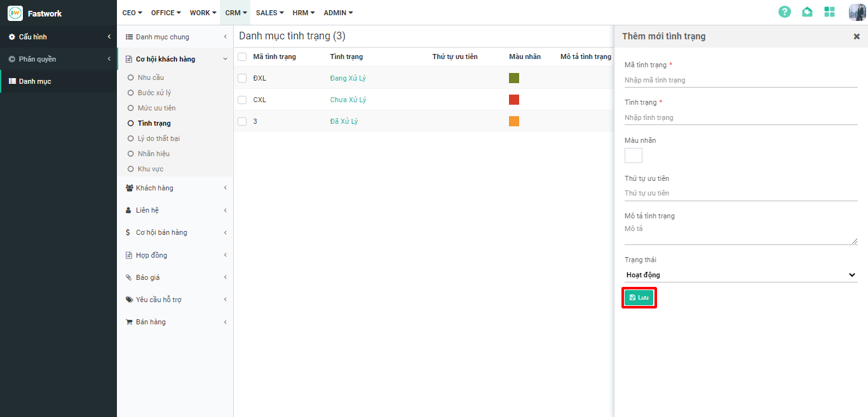Click the Lưu save button
The width and height of the screenshot is (868, 417).
[639, 298]
